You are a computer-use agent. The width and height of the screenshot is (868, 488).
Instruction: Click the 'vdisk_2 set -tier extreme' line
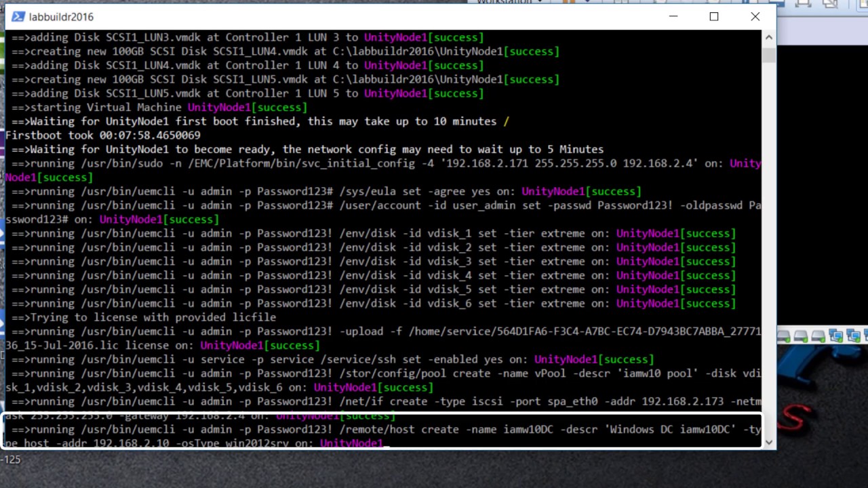coord(374,247)
